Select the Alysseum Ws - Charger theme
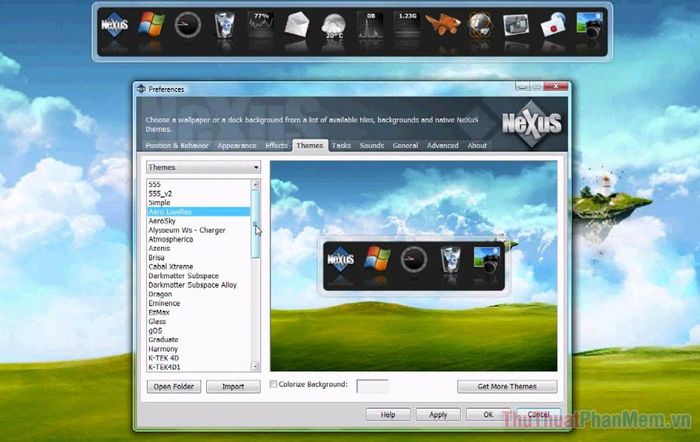Image resolution: width=700 pixels, height=442 pixels. [x=198, y=230]
